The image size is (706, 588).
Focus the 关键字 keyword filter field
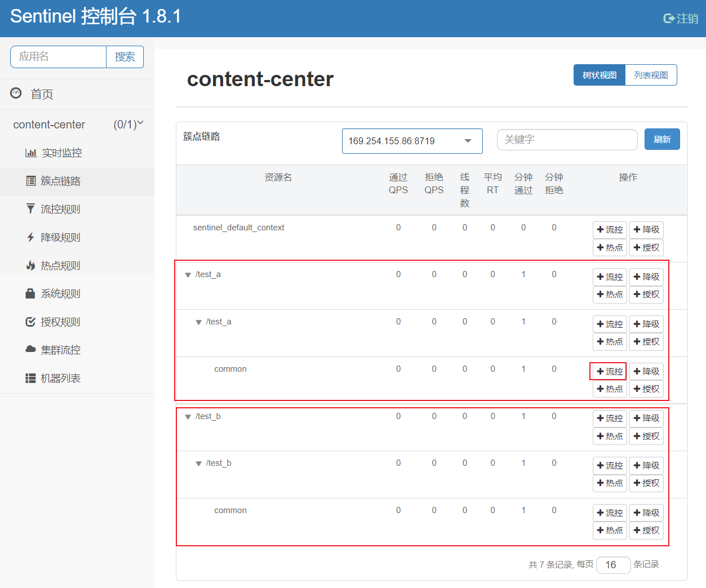(567, 140)
